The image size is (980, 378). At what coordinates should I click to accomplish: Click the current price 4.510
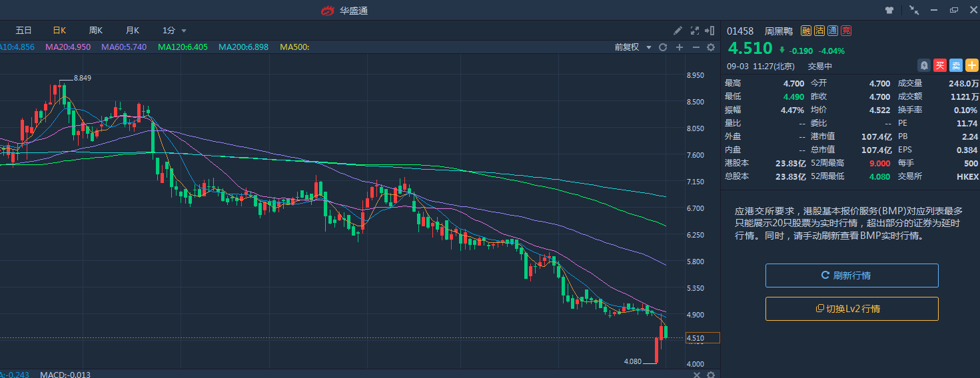click(750, 49)
